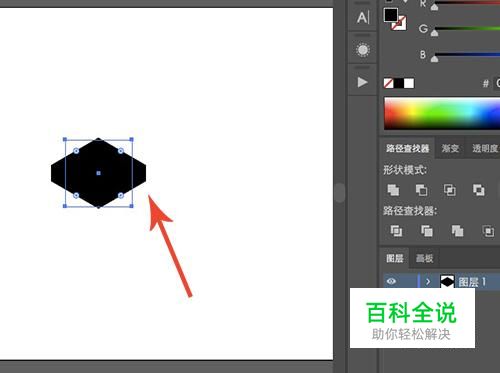Toggle visibility eye of 图层 1
Viewport: 500px width, 373px height.
click(391, 281)
